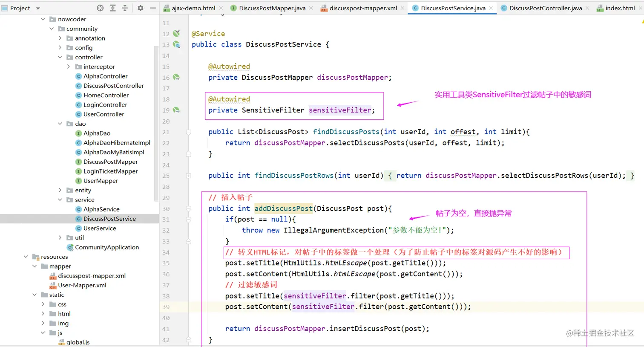The width and height of the screenshot is (644, 347).
Task: Collapse the js folder
Action: pyautogui.click(x=43, y=333)
